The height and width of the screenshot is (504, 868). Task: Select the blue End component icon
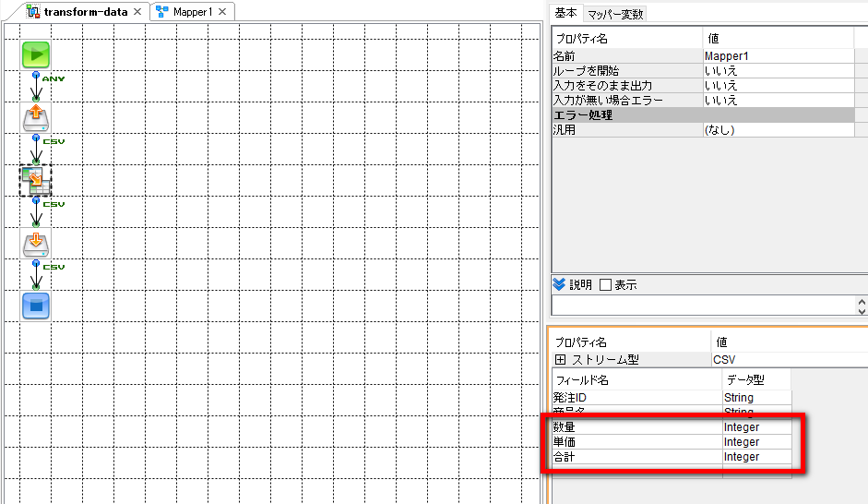coord(36,306)
